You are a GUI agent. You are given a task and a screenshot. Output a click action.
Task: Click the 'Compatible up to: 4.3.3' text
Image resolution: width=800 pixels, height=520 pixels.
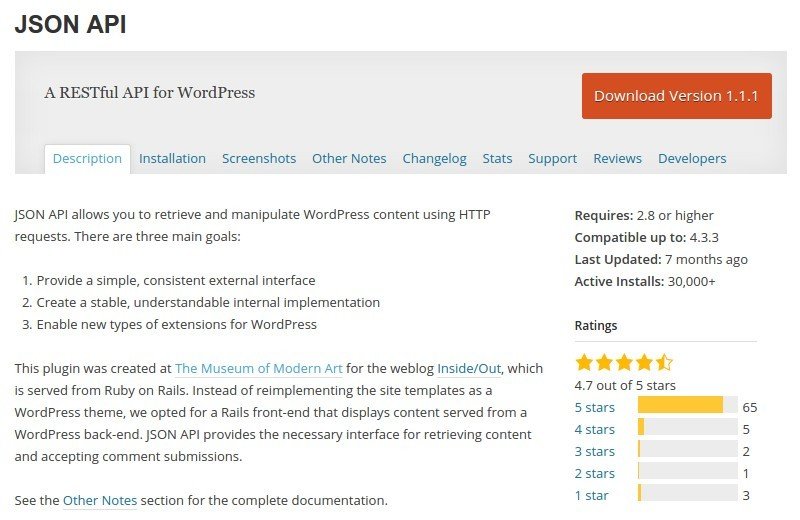[x=646, y=237]
